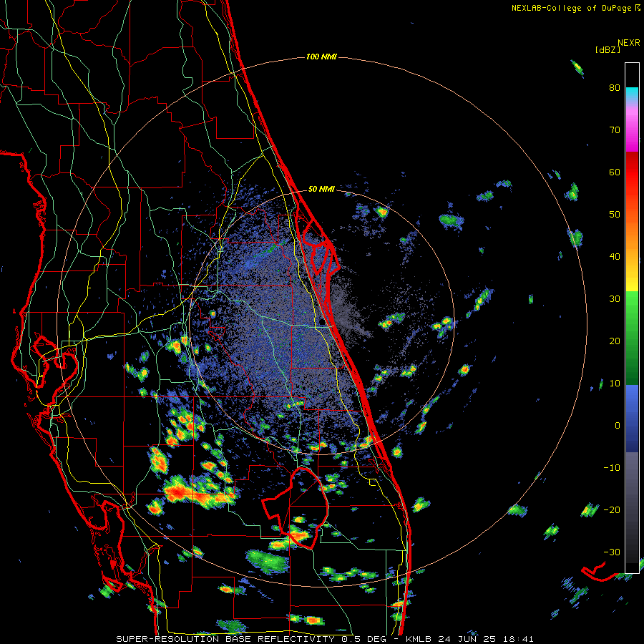Image resolution: width=644 pixels, height=644 pixels.
Task: Click the -10 value on the dBZ scale
Action: pyautogui.click(x=612, y=468)
